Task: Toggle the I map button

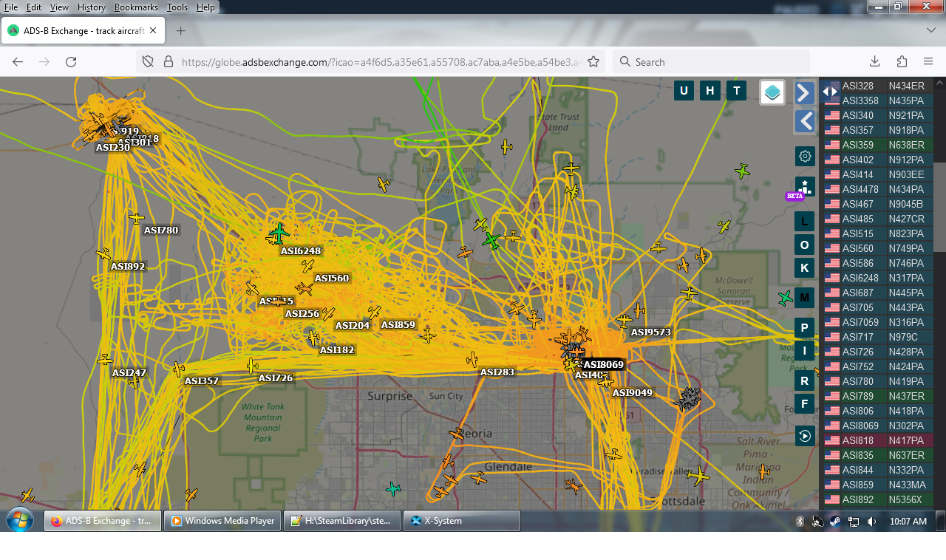Action: (805, 350)
